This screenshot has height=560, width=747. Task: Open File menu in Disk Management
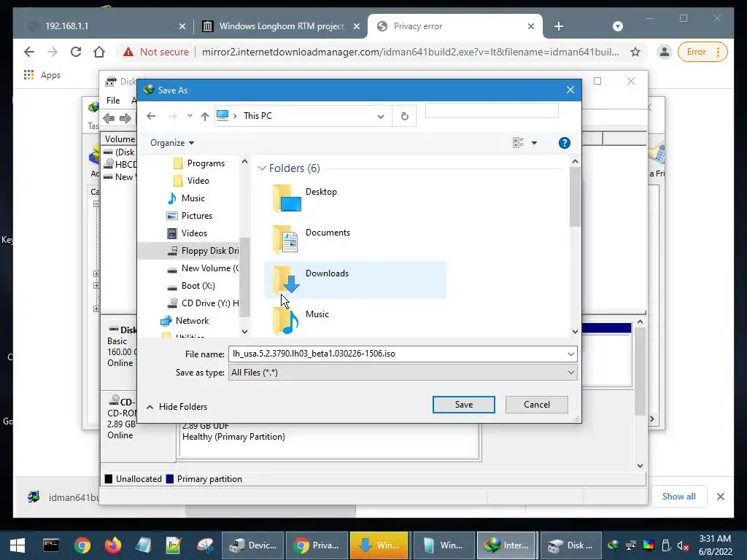point(113,101)
